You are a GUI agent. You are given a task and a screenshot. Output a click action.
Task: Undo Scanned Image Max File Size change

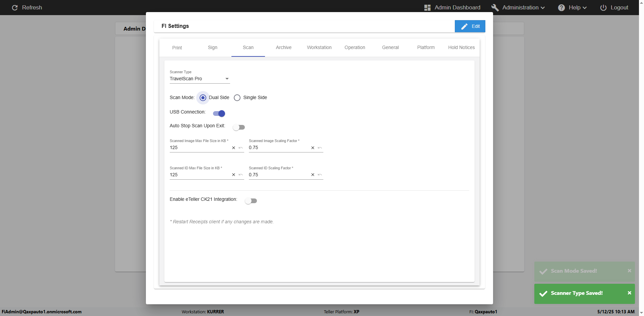[x=241, y=148]
